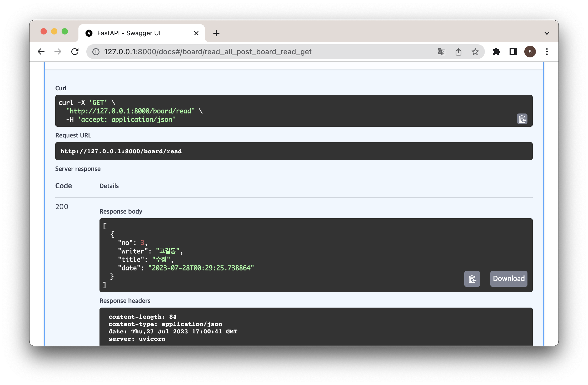The image size is (588, 385).
Task: Open the extensions puzzle icon
Action: [496, 52]
